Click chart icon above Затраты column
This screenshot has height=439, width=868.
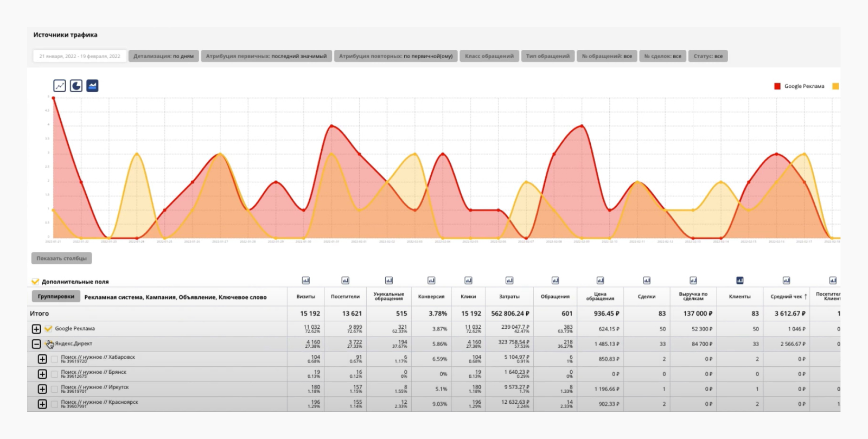pos(509,281)
